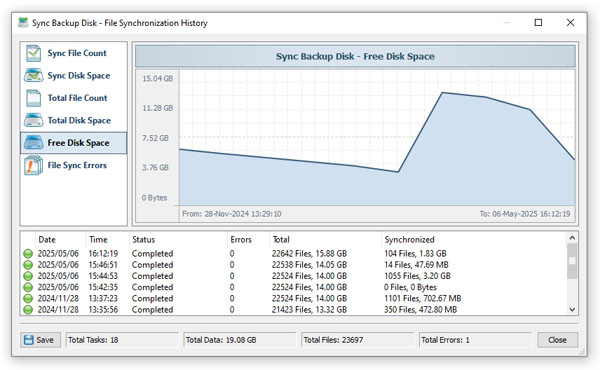Click '22538 Files, 14.05 GB' cell

[x=309, y=265]
